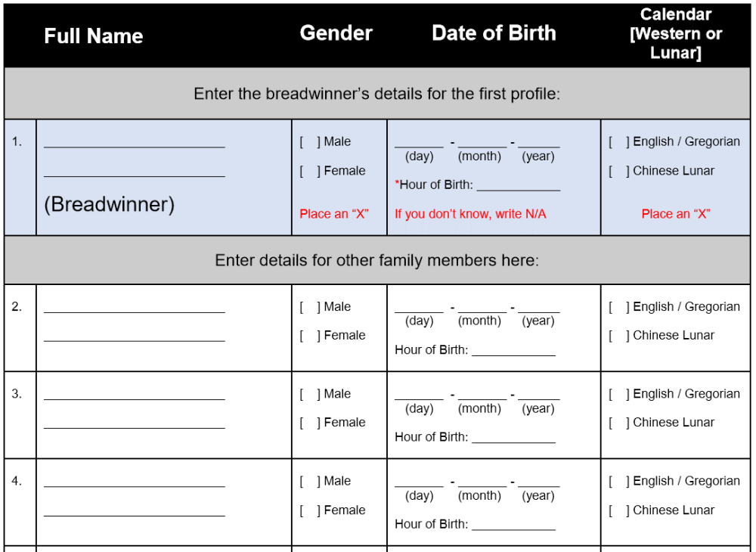Check the Male box in row 1

pyautogui.click(x=310, y=141)
